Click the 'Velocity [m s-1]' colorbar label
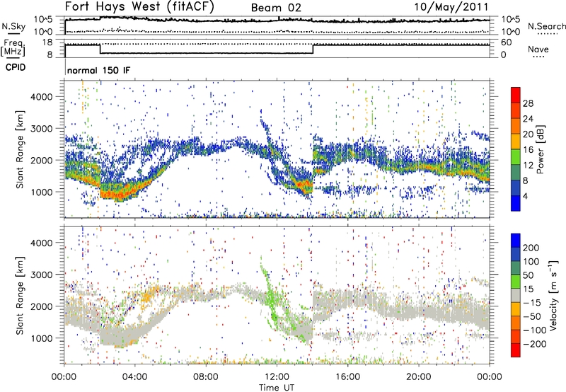The image size is (566, 392). [x=553, y=295]
